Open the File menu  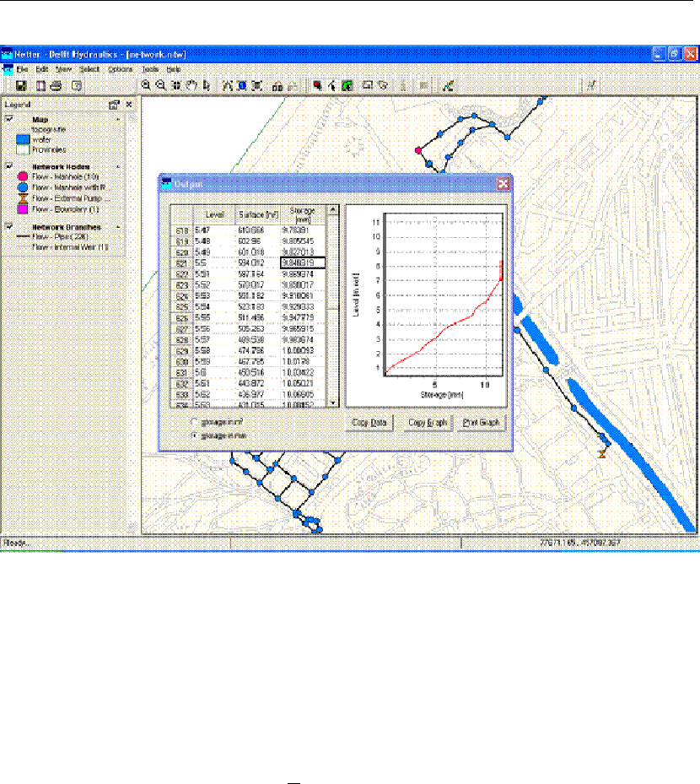[22, 69]
